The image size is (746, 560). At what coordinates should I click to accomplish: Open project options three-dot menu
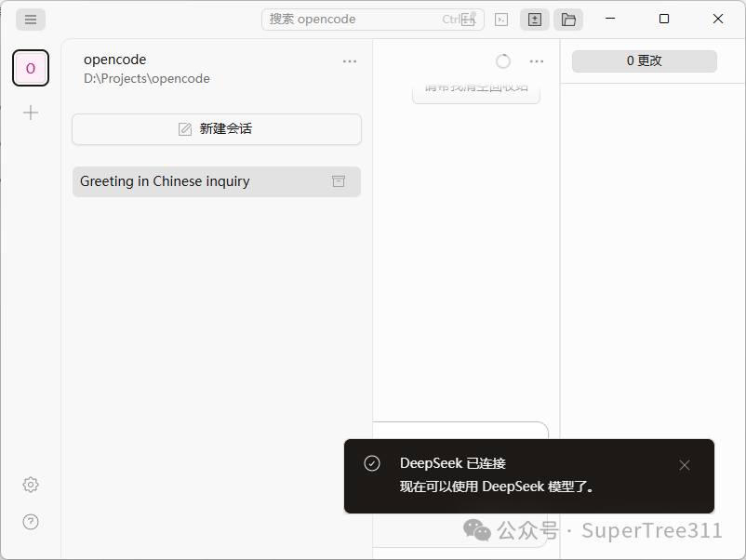(x=350, y=61)
